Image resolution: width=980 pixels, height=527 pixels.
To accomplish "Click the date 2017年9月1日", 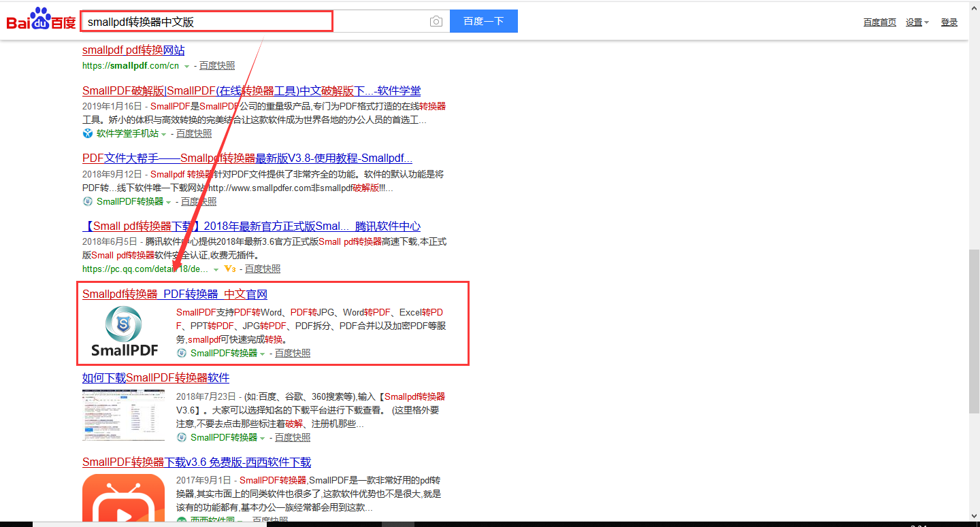I will coord(203,481).
